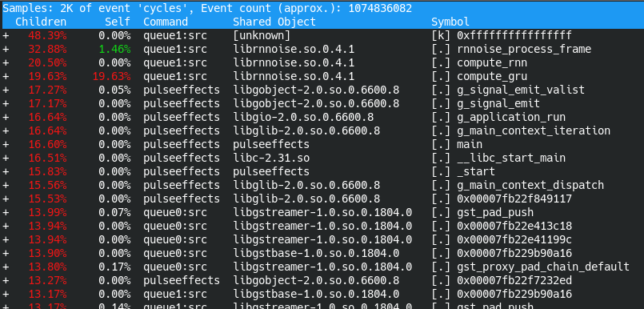Screen dimensions: 644x309
Task: Expand the g_application_run entry
Action: (x=6, y=117)
